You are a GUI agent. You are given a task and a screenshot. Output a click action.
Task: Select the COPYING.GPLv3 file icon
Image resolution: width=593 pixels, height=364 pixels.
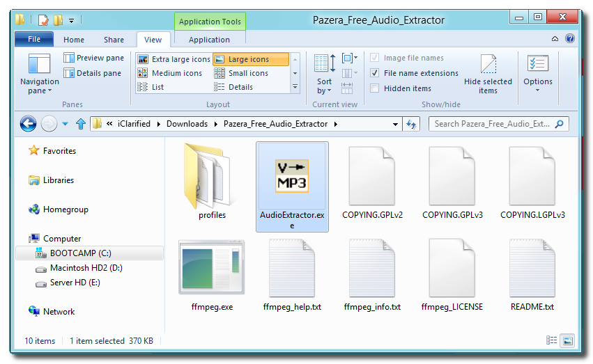tap(452, 176)
